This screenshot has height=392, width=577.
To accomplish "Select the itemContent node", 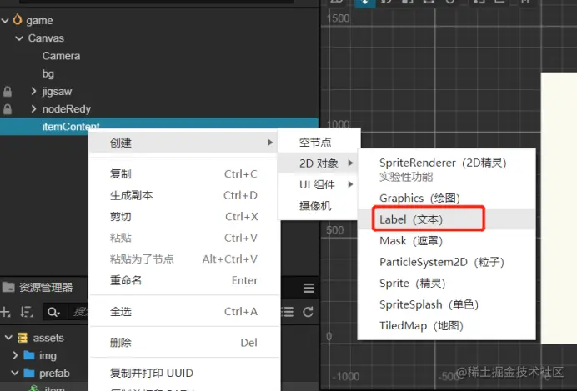I will coord(159,126).
